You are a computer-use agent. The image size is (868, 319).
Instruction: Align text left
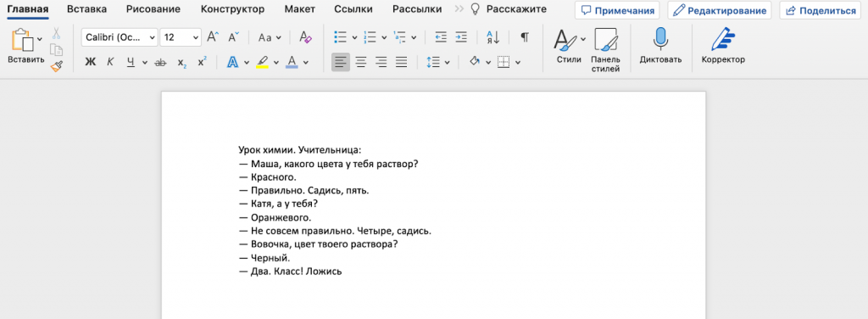(341, 62)
